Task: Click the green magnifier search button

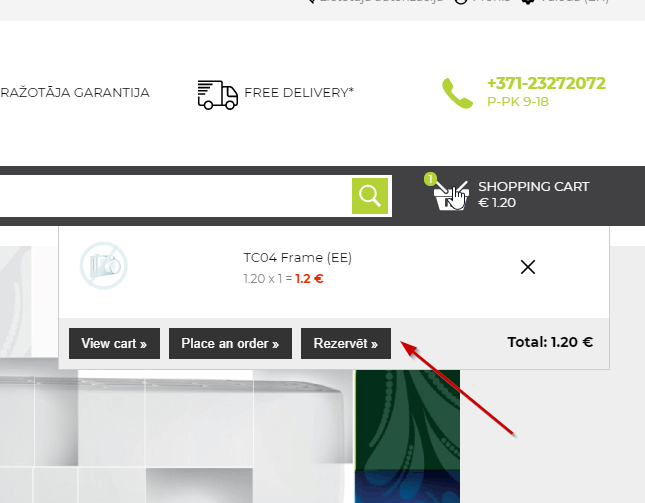Action: click(x=370, y=196)
